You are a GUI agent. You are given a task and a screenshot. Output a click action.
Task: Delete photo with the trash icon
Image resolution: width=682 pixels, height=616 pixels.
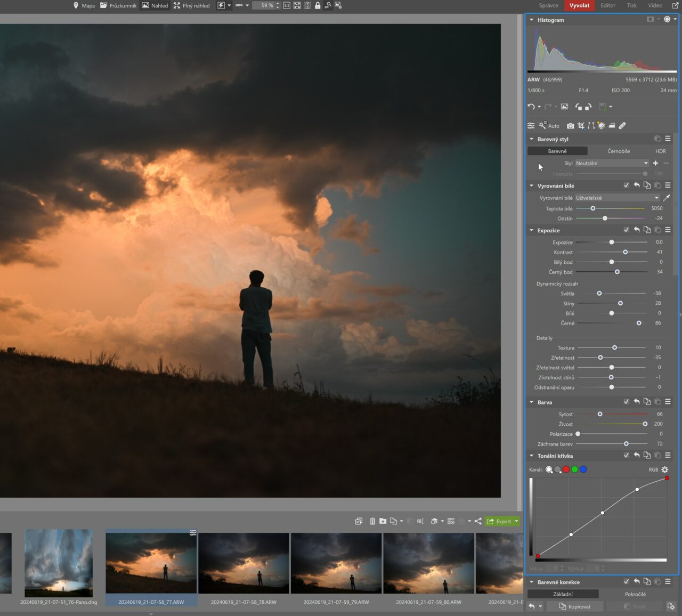pyautogui.click(x=372, y=521)
